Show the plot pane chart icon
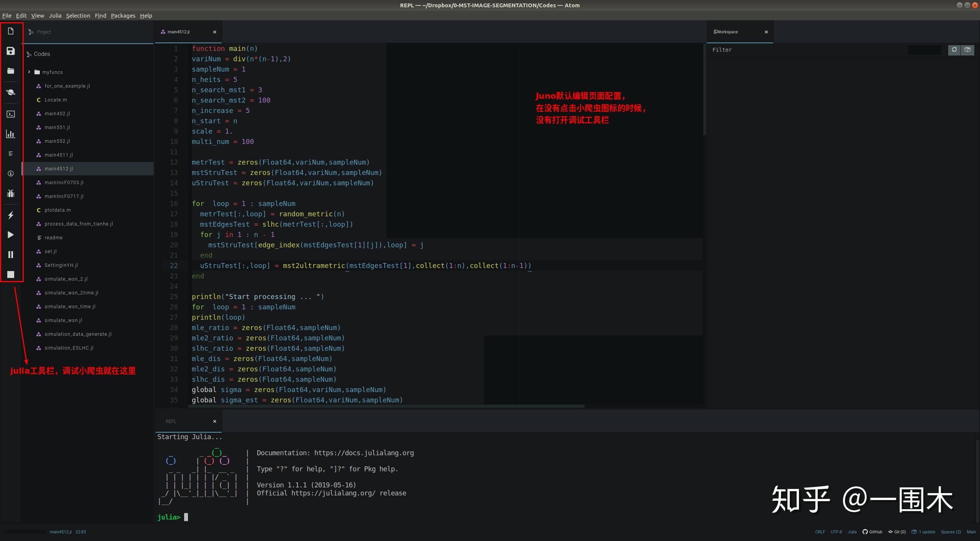The width and height of the screenshot is (980, 541). pos(11,134)
